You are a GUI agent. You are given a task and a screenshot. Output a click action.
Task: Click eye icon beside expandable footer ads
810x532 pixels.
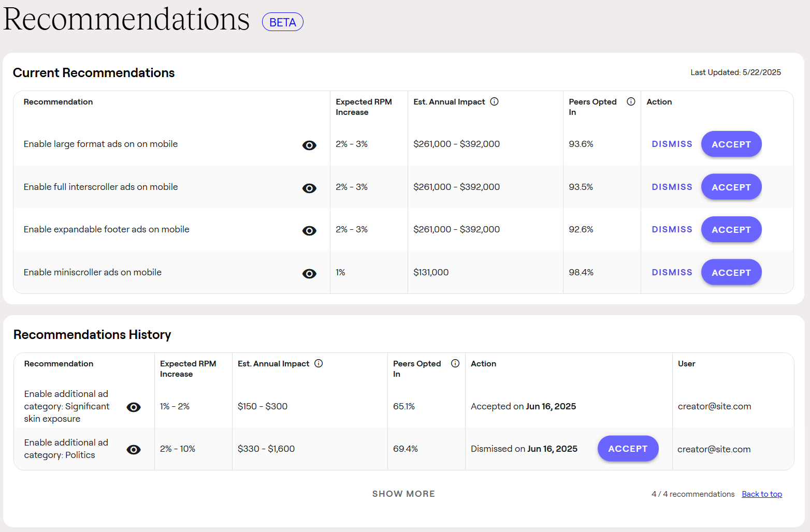click(309, 231)
